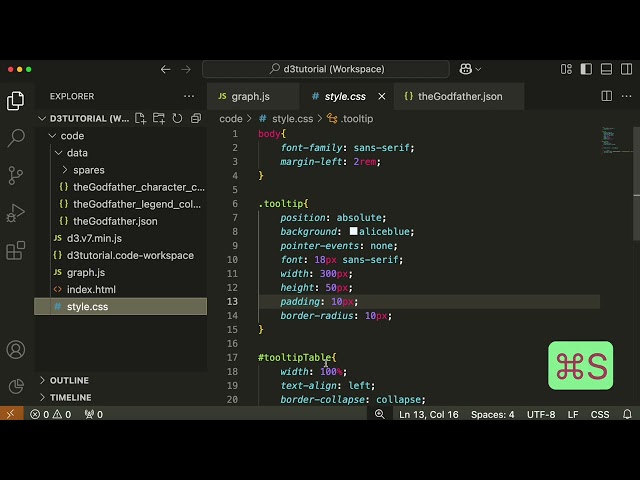640x480 pixels.
Task: Open editor more actions ellipsis
Action: [626, 96]
